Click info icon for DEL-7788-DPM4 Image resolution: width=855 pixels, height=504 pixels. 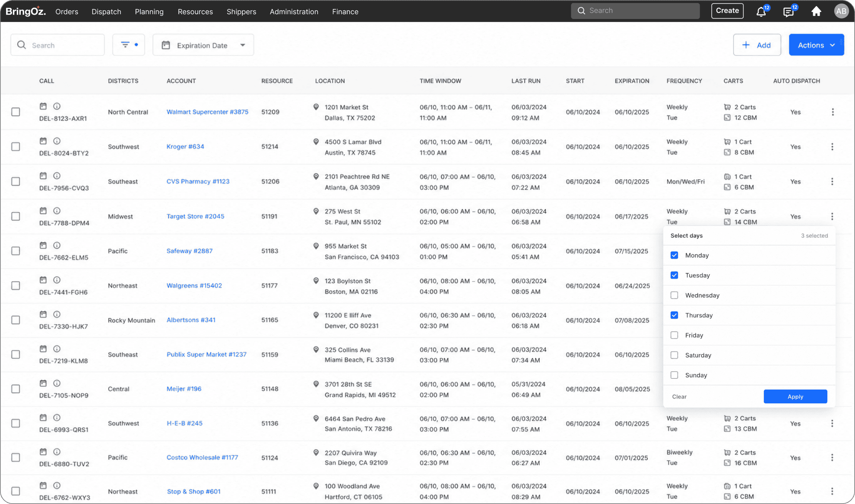57,211
